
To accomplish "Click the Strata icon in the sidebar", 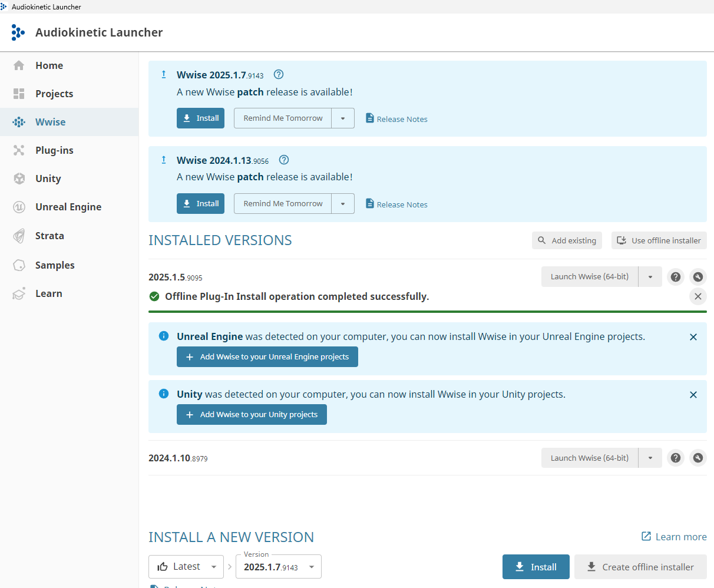I will [x=19, y=236].
